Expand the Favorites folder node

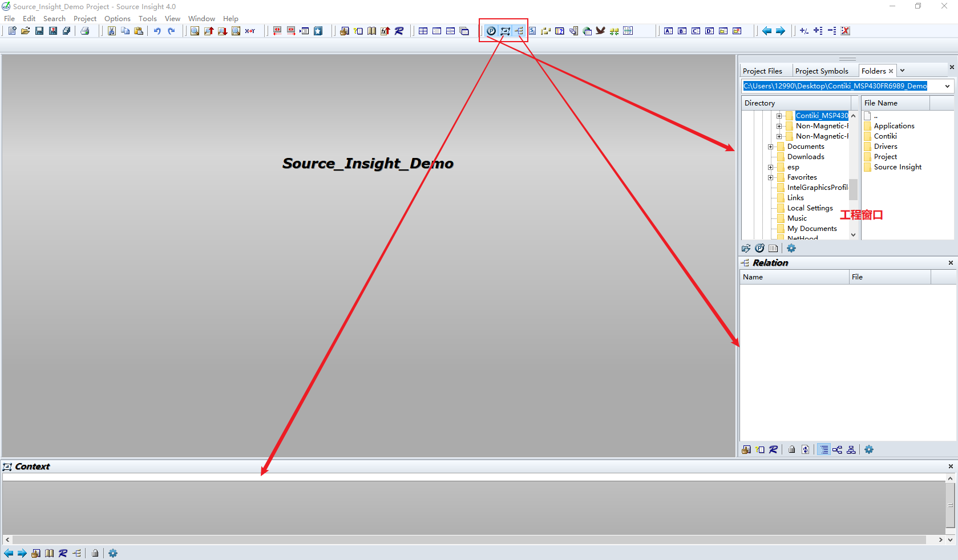coord(771,177)
